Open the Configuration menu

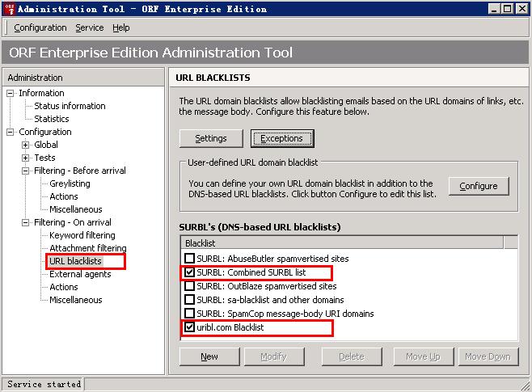click(40, 27)
